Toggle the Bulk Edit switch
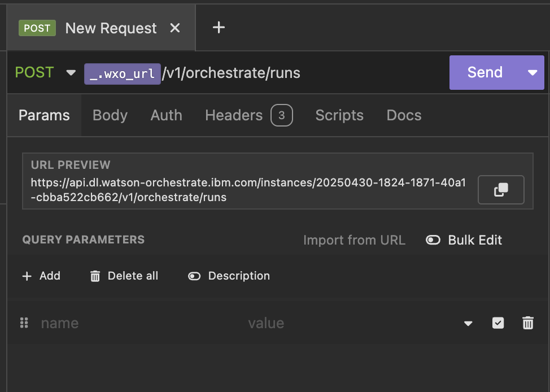Image resolution: width=550 pixels, height=392 pixels. click(x=433, y=240)
